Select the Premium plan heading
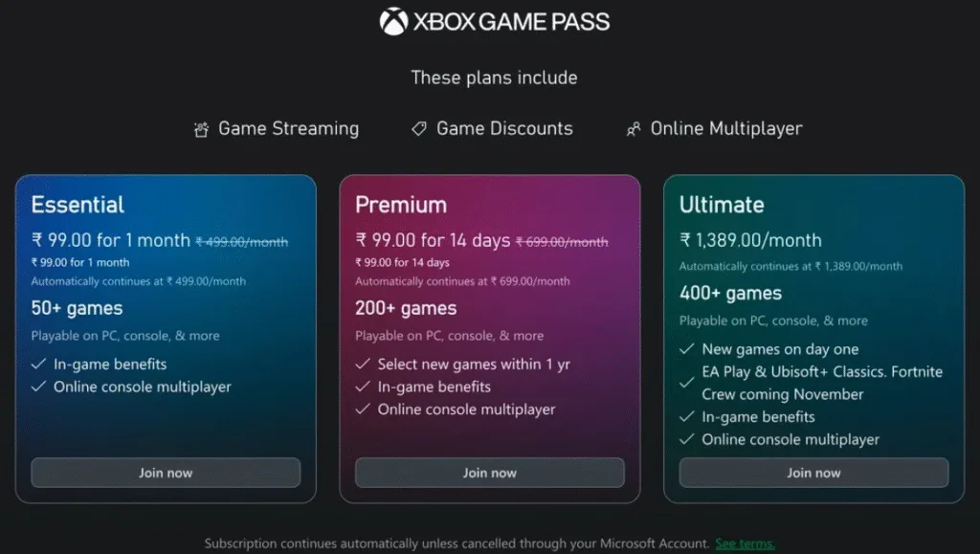 (x=401, y=205)
